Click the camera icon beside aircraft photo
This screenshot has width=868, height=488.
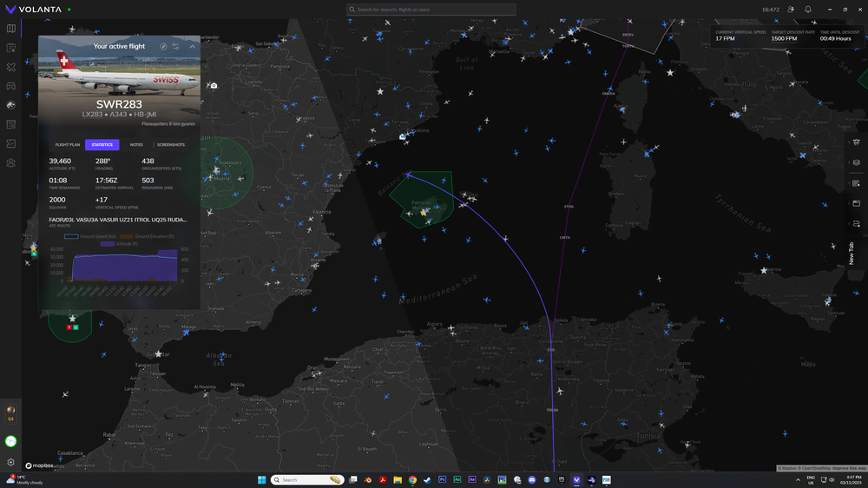[214, 86]
